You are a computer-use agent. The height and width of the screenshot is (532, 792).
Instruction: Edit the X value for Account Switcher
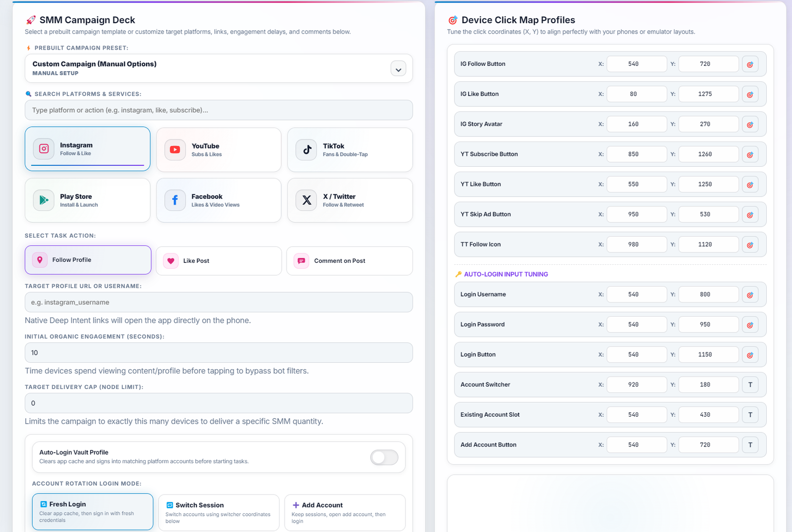(x=637, y=385)
